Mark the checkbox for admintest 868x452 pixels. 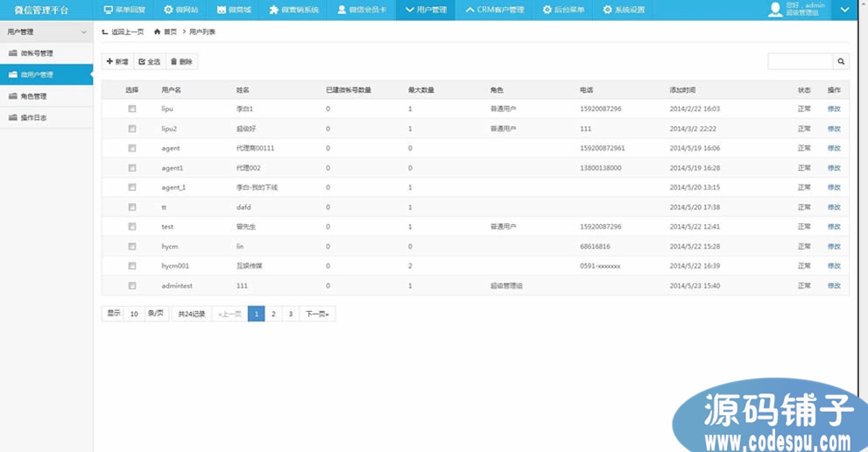tap(131, 286)
